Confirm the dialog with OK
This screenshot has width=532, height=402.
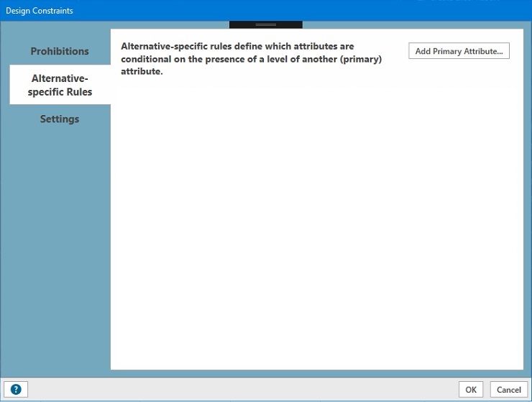[471, 390]
